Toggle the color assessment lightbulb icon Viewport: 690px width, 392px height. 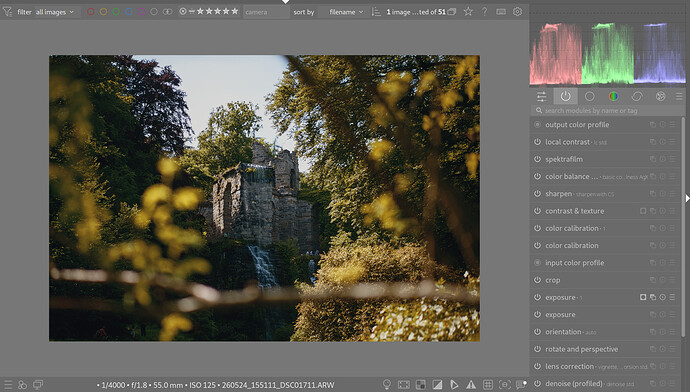click(387, 385)
